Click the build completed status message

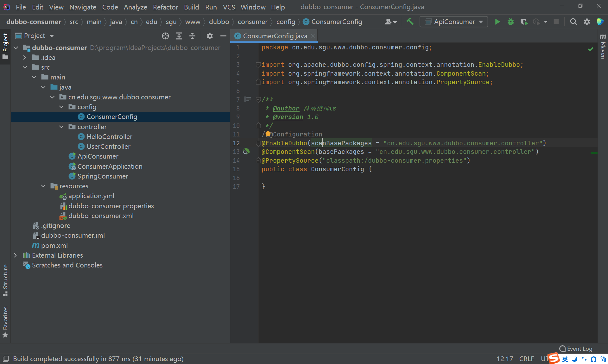click(x=98, y=359)
